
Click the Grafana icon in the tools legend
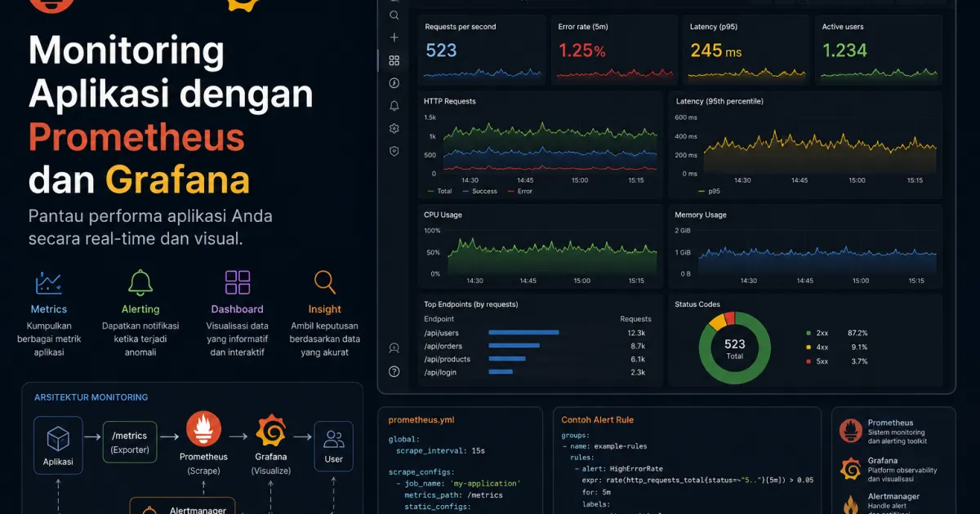851,468
